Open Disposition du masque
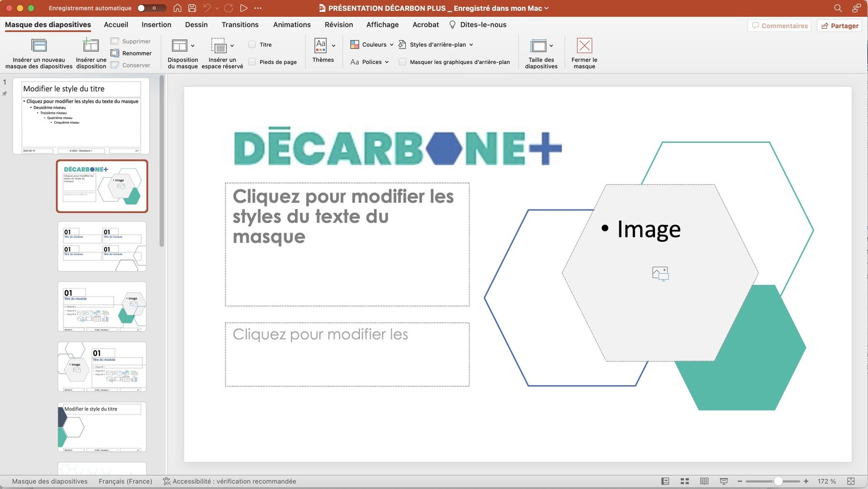Image resolution: width=868 pixels, height=489 pixels. 183,54
